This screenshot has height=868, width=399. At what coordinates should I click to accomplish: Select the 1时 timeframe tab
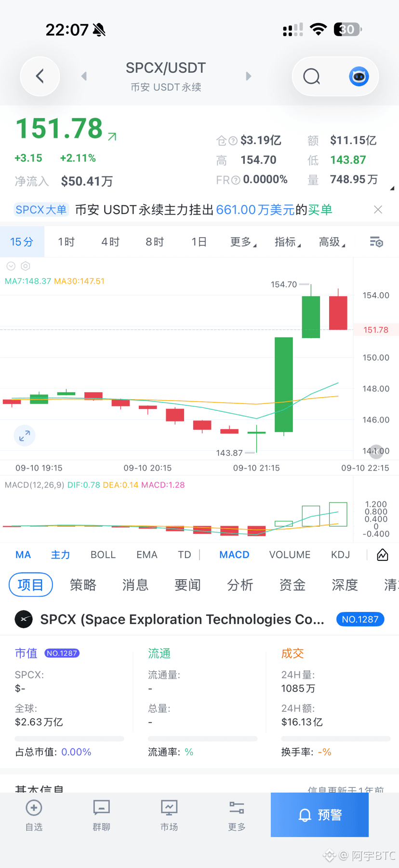click(x=66, y=242)
